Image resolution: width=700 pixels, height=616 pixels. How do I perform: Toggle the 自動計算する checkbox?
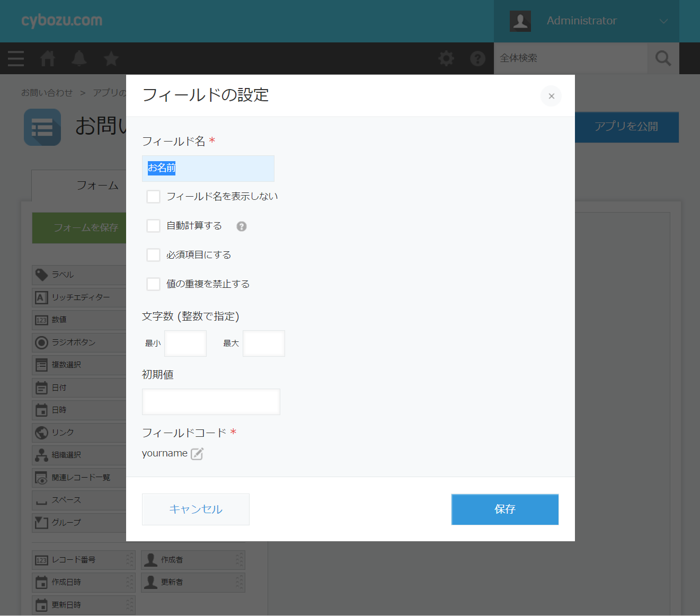click(154, 226)
